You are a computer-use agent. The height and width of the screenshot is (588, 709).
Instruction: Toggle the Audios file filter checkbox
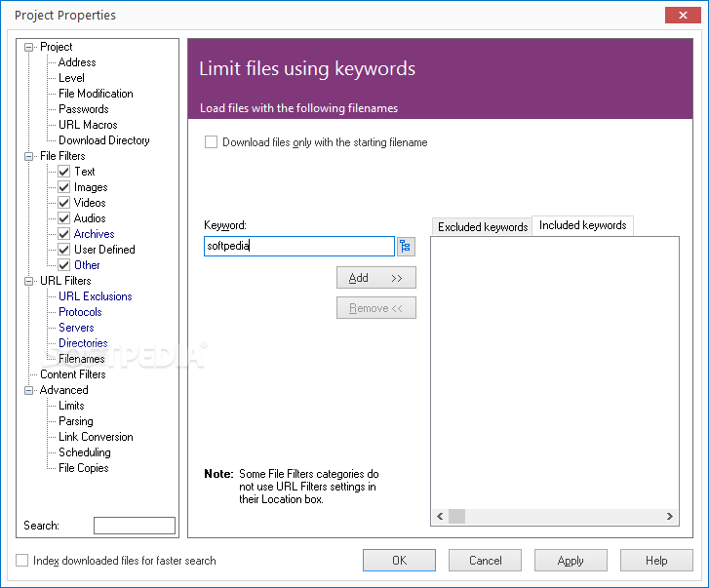(64, 218)
